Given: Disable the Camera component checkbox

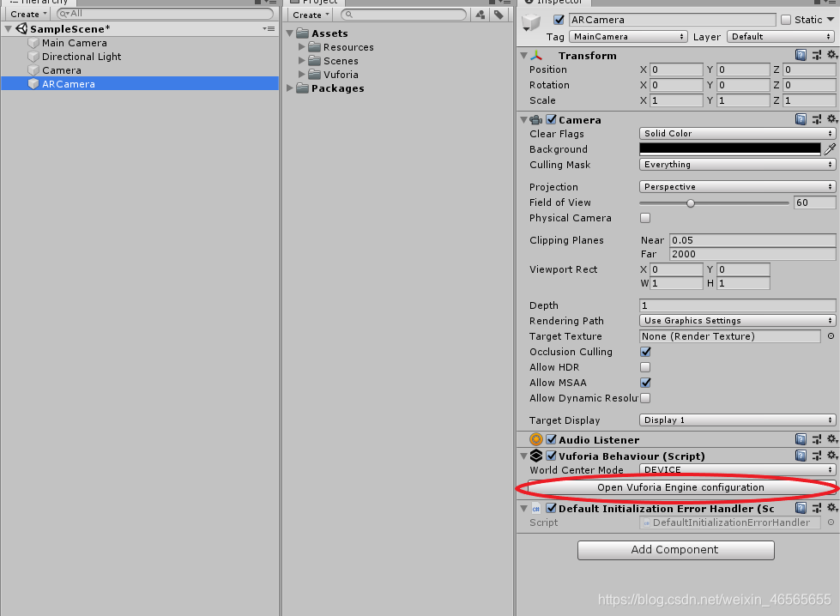Looking at the screenshot, I should (551, 119).
